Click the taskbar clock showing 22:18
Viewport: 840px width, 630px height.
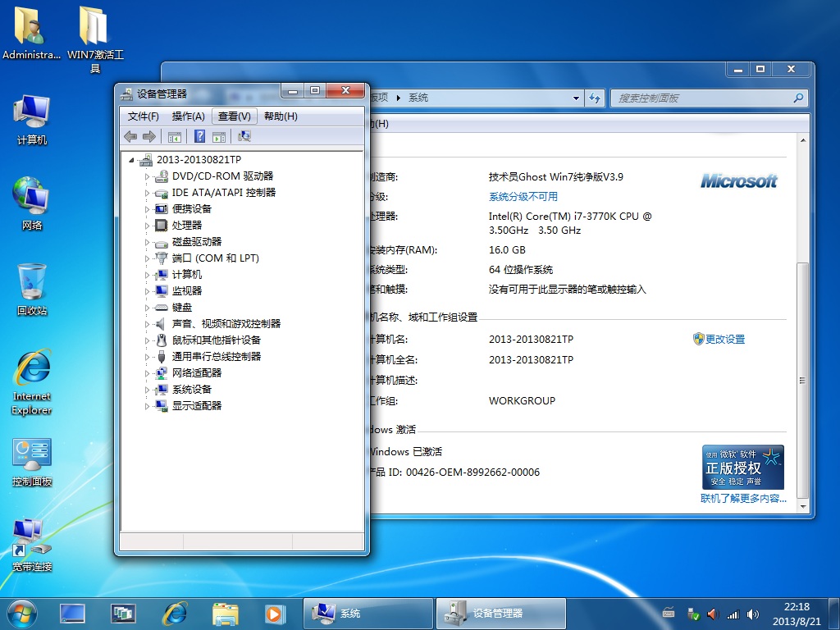point(797,614)
